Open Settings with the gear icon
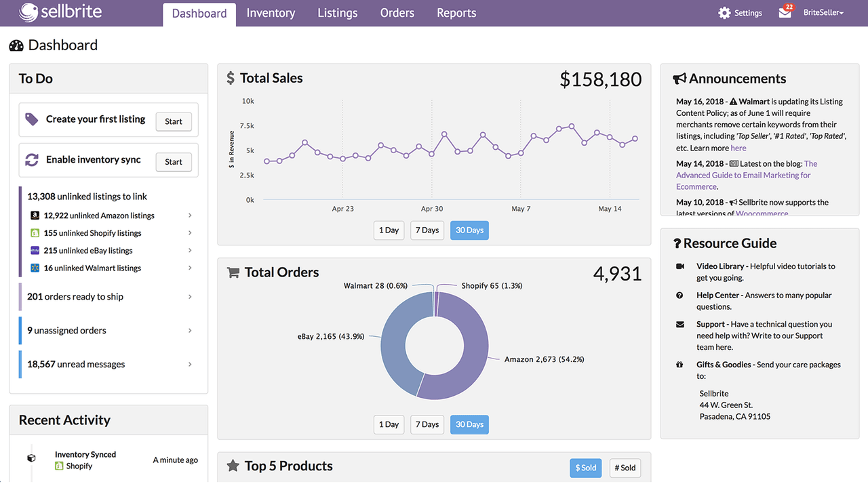 (724, 12)
